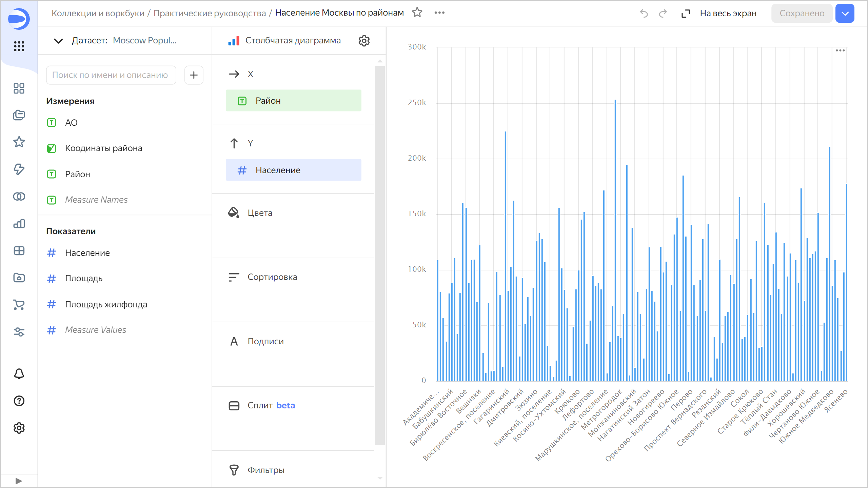Select the Население field in Y section
Image resolution: width=868 pixels, height=488 pixels.
click(x=293, y=170)
